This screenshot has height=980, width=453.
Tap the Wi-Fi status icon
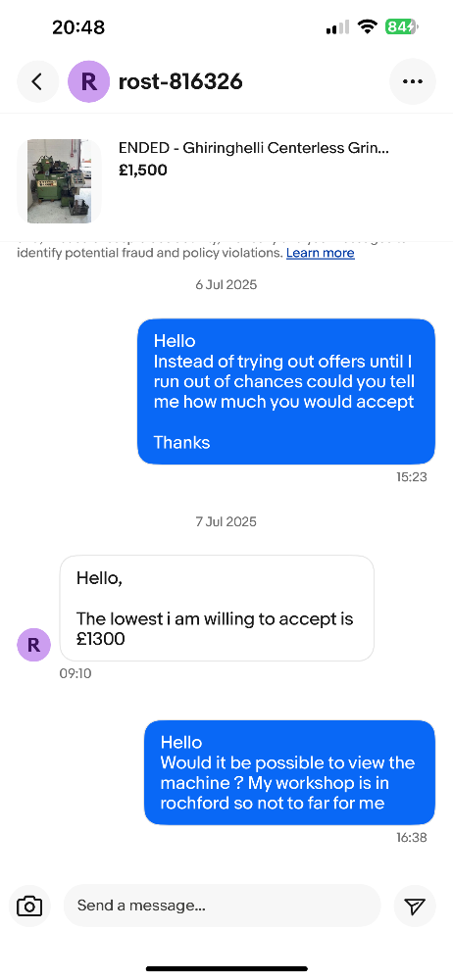(x=368, y=26)
